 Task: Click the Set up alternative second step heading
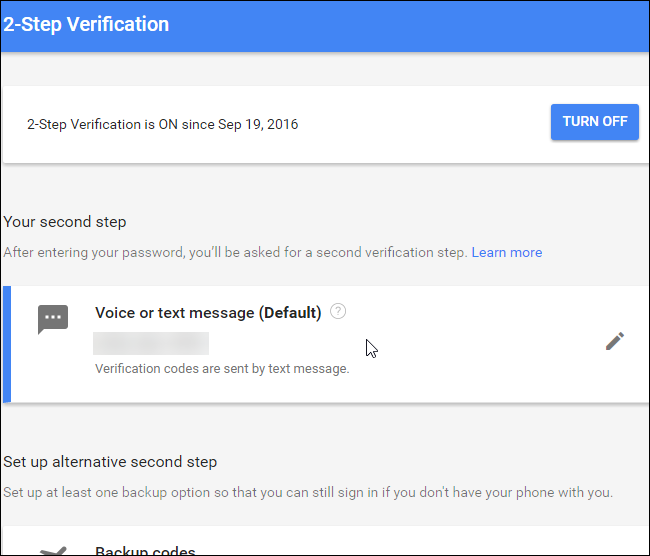[110, 461]
